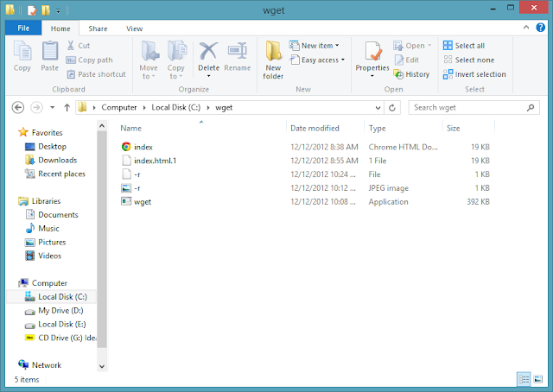Create a New folder
This screenshot has width=553, height=392.
273,60
